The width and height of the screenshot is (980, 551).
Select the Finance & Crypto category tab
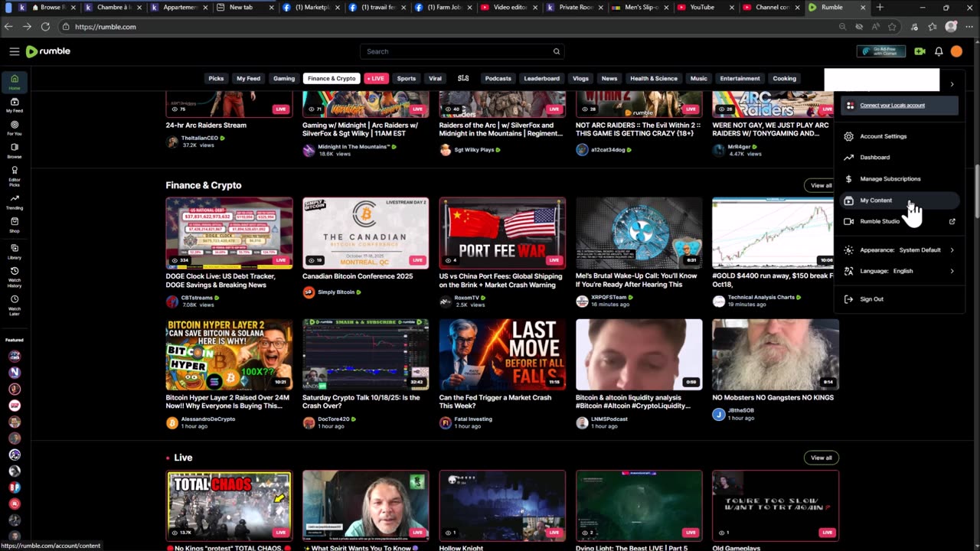tap(332, 78)
